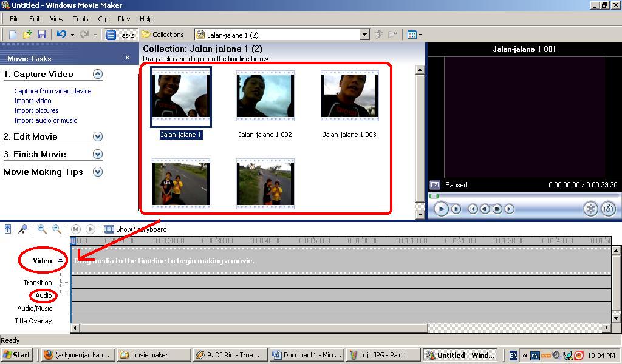Toggle the Tasks pane

[120, 35]
